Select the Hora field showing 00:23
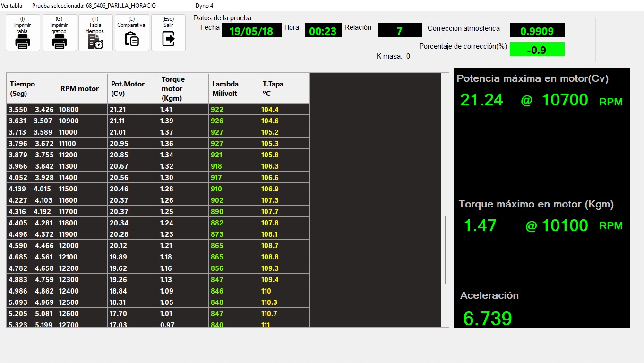This screenshot has width=644, height=363. [x=323, y=31]
